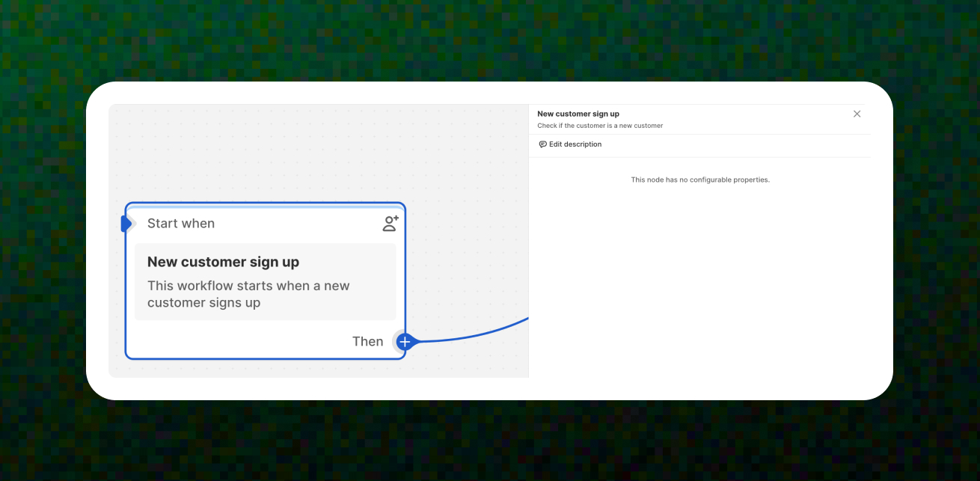Click "Check if the customer is a new customer"

coord(600,126)
